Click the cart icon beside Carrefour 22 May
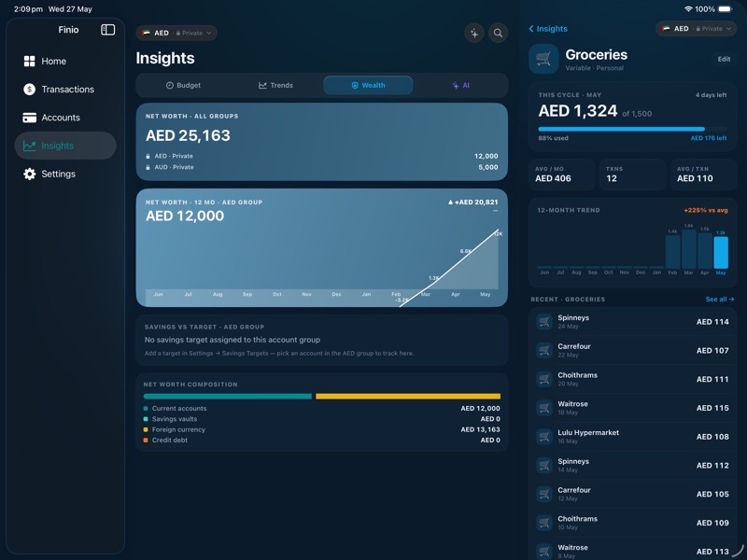The height and width of the screenshot is (560, 747). tap(544, 351)
